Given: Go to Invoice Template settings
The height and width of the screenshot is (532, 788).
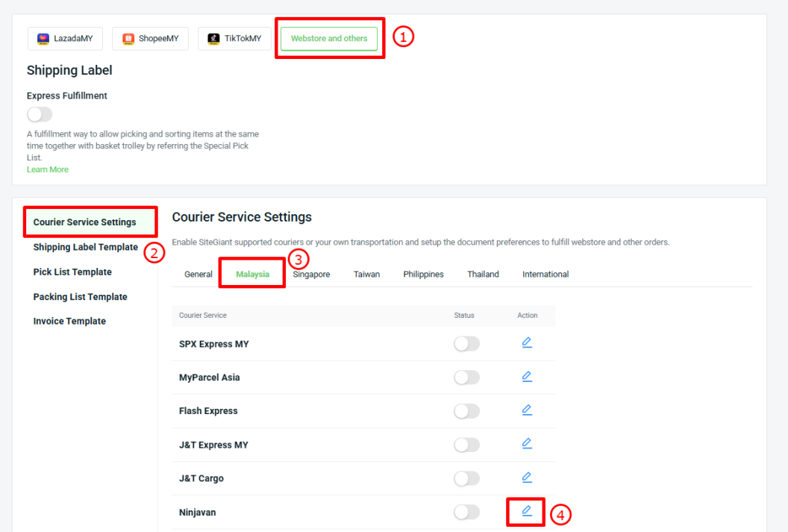Looking at the screenshot, I should coord(69,322).
